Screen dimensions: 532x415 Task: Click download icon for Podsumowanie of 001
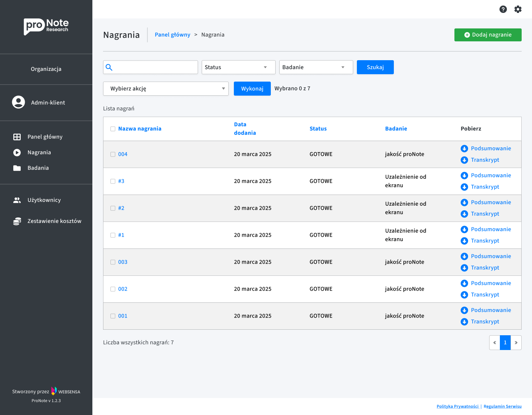click(464, 310)
